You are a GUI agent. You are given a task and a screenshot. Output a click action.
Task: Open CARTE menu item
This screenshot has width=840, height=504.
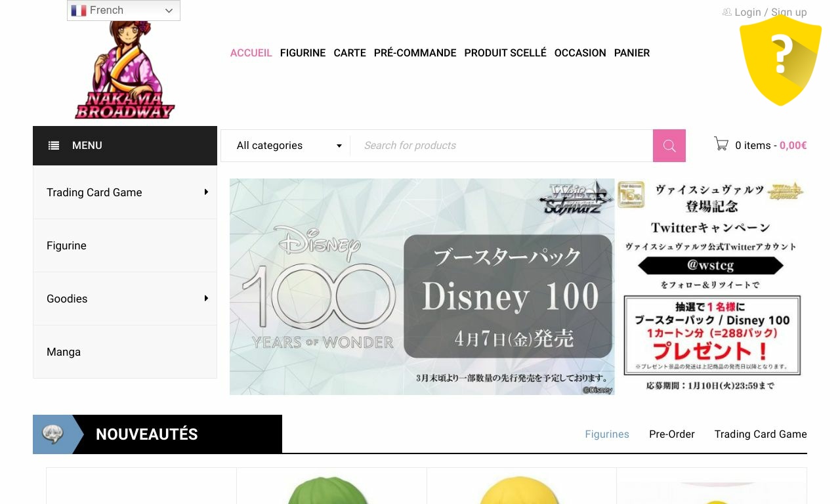350,53
